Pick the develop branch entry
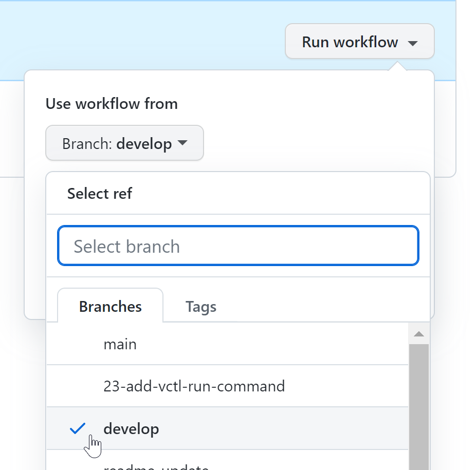This screenshot has width=476, height=470. click(227, 428)
